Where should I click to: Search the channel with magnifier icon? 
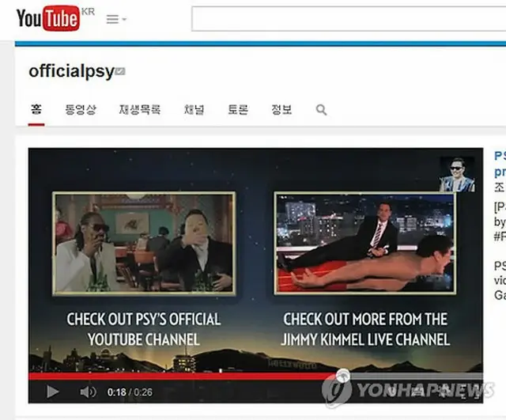click(321, 110)
